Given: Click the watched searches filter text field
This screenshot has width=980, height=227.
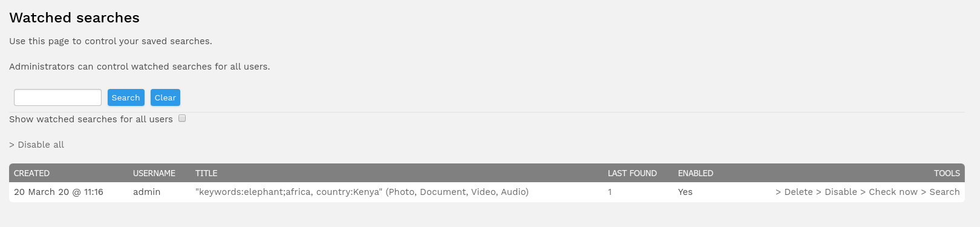Looking at the screenshot, I should (x=57, y=97).
